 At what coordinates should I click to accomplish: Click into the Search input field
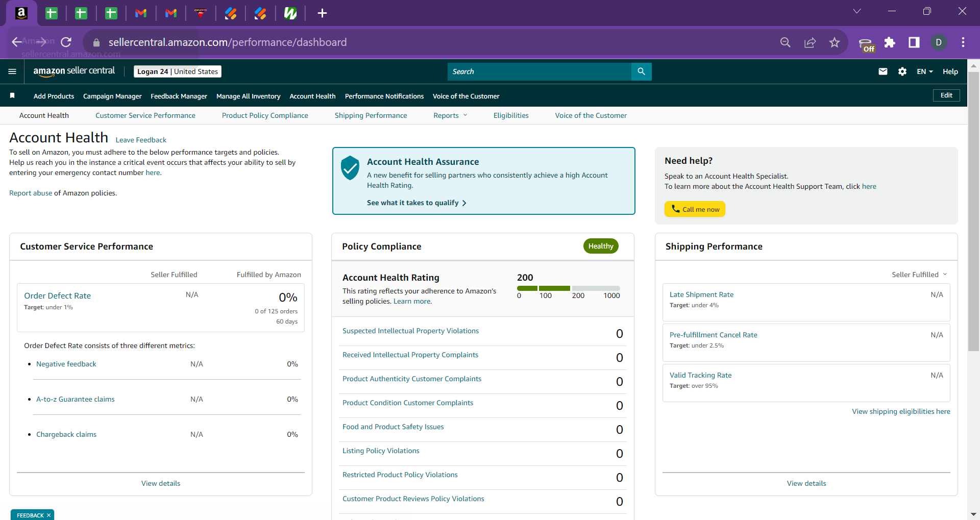click(539, 71)
